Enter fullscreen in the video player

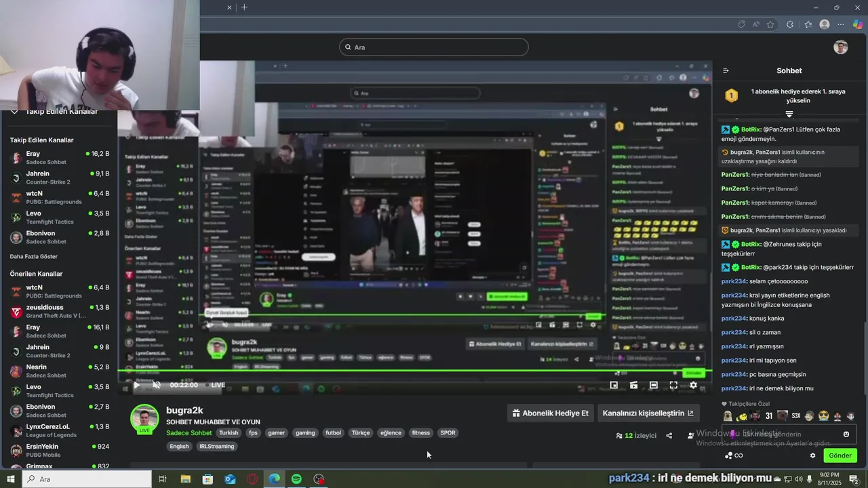(673, 385)
